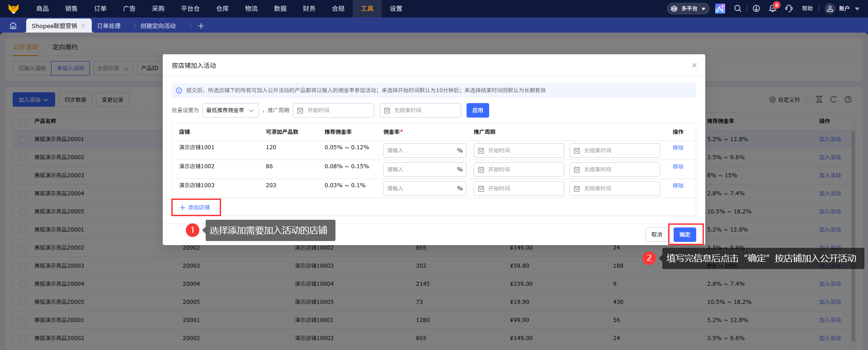The width and height of the screenshot is (868, 350).
Task: Click the calendar icon in 演示店铺1001 start time
Action: click(481, 151)
